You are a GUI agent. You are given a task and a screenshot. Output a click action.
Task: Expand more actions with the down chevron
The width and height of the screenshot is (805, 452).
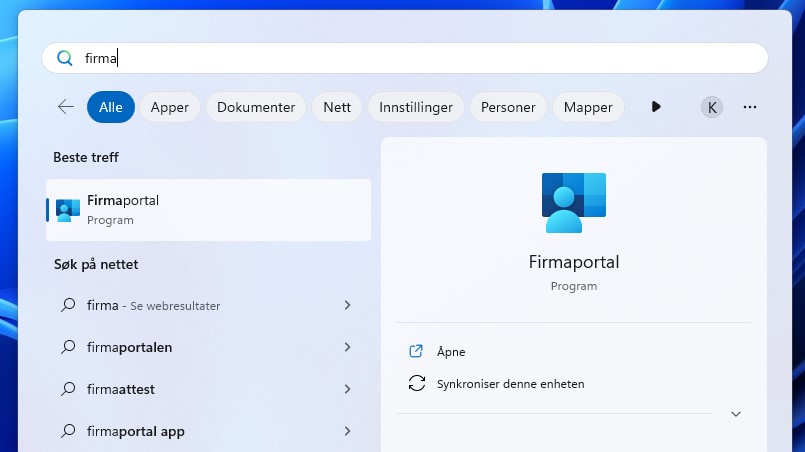pyautogui.click(x=736, y=414)
